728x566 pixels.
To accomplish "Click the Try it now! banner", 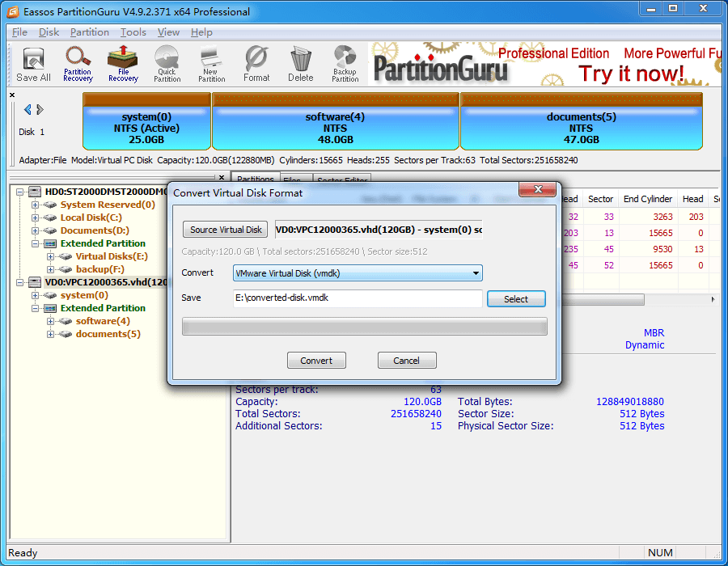I will tap(630, 74).
